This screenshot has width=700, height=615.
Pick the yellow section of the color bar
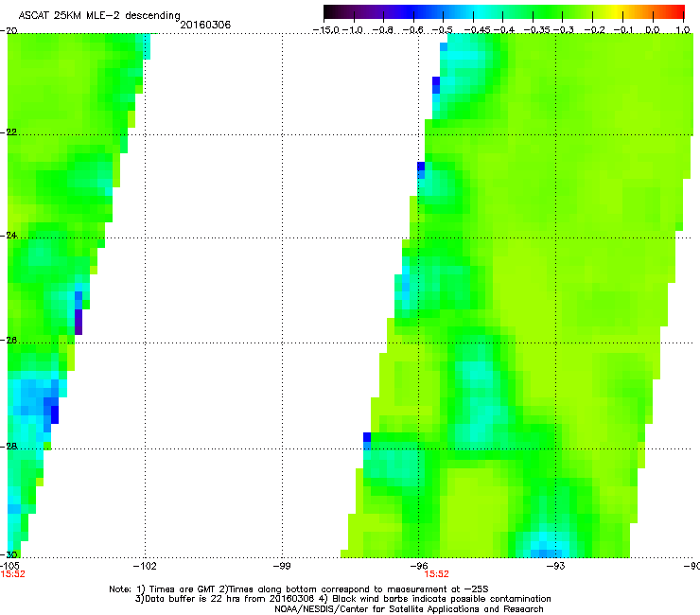tap(616, 11)
